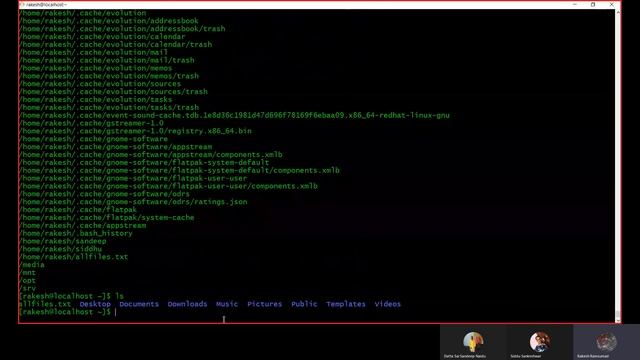Screen dimensions: 640x360
Task: Click the path ending in evolution/mail/trash
Action: point(107,60)
